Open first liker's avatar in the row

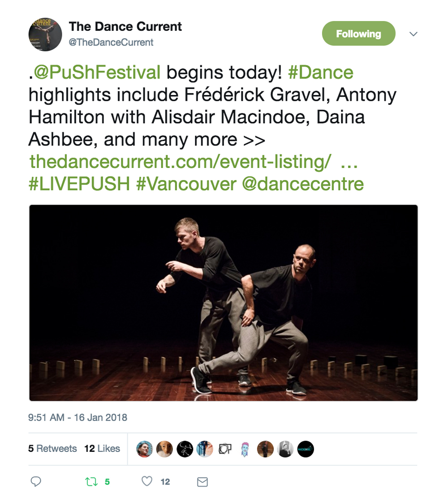point(145,449)
